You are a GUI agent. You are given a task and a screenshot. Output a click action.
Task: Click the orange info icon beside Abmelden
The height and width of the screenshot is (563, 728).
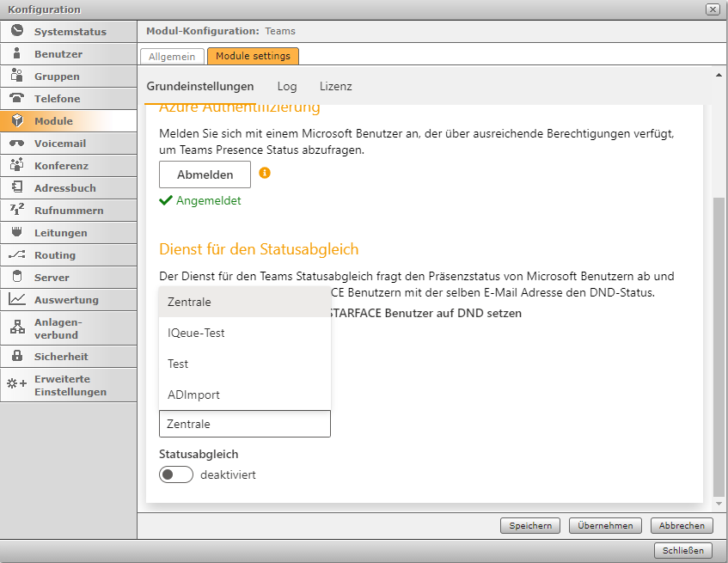(x=265, y=173)
